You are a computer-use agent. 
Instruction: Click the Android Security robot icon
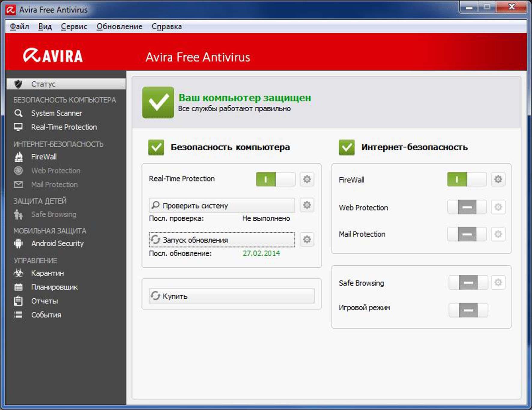pyautogui.click(x=18, y=243)
